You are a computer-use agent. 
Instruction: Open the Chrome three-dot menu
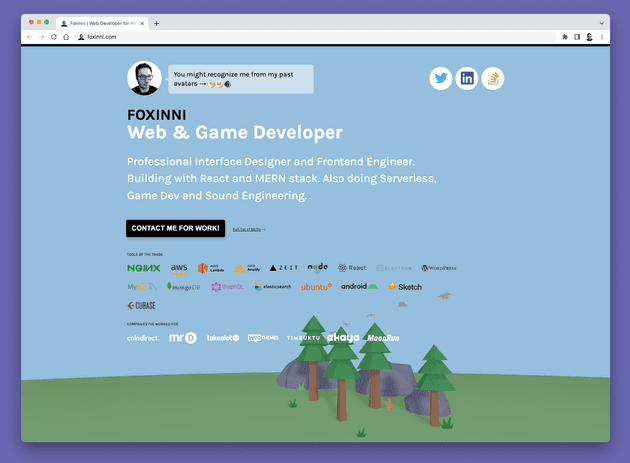[601, 37]
